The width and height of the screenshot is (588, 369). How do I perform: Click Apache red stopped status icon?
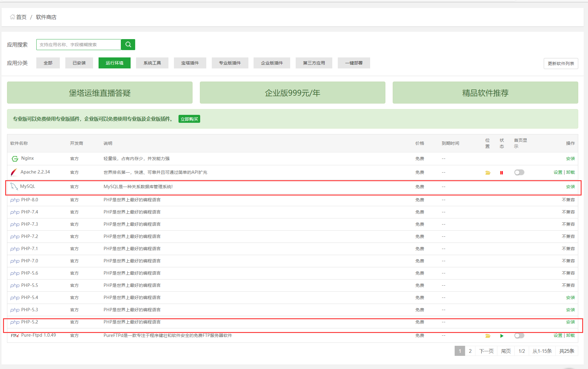click(x=502, y=173)
